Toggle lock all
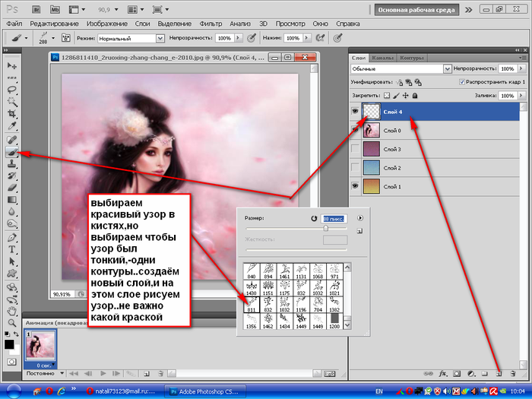Image resolution: width=532 pixels, height=399 pixels. [415, 96]
